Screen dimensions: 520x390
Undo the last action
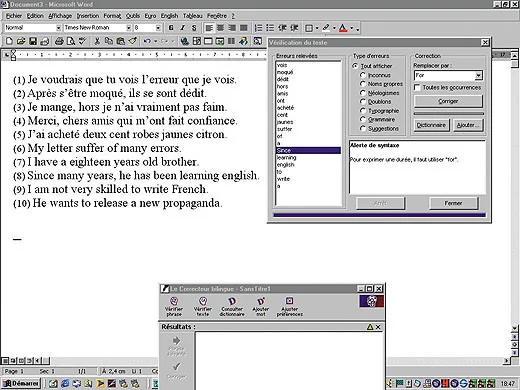tap(147, 41)
